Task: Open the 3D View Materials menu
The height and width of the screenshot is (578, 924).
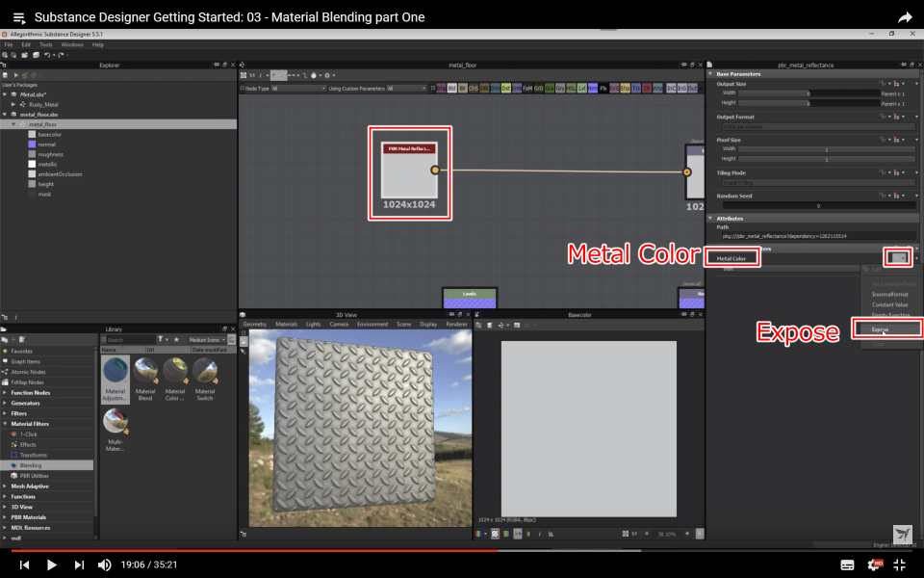Action: click(x=287, y=325)
